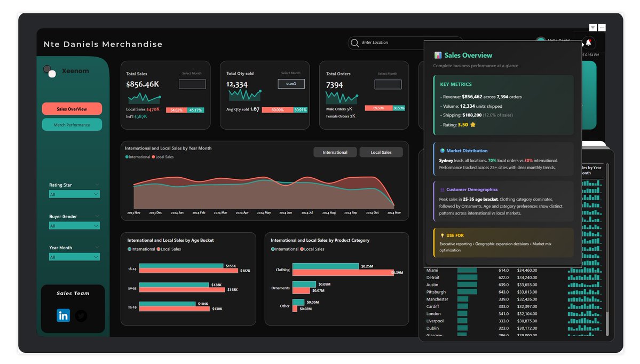This screenshot has width=640, height=364.
Task: Switch to Merch Performance page
Action: click(x=72, y=125)
